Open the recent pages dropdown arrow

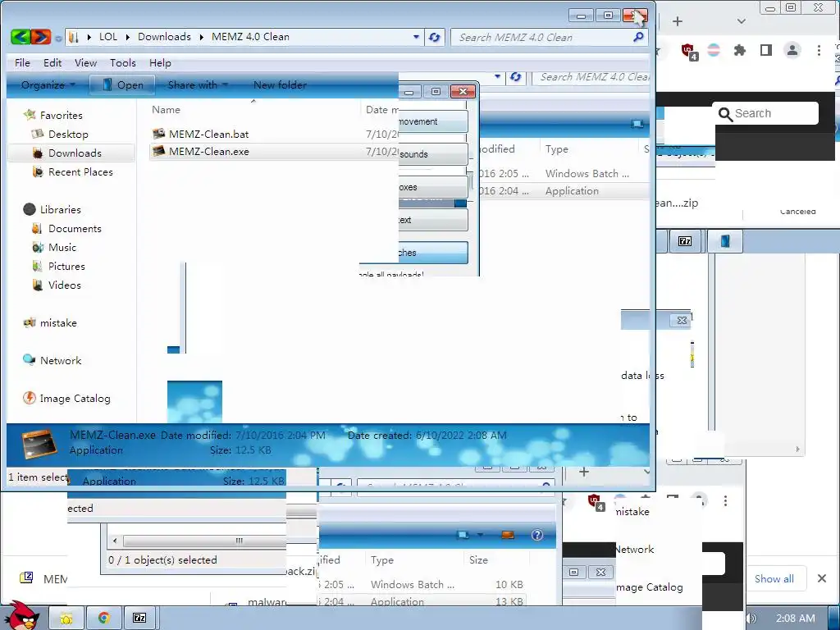point(58,38)
